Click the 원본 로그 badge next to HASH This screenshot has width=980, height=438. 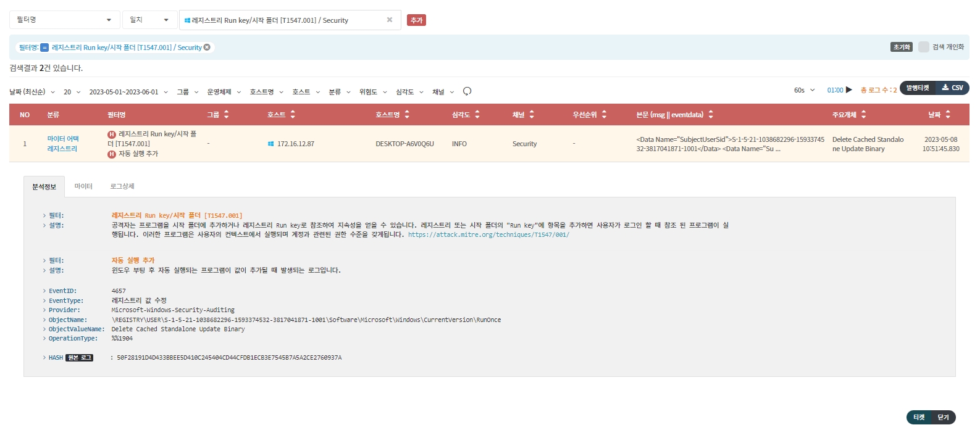[x=79, y=358]
